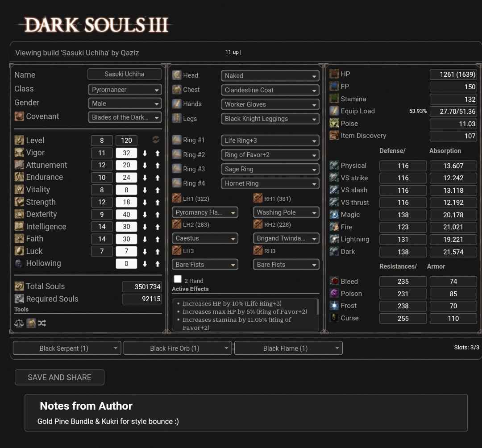Click the Equip Load percentage 53.93%
The image size is (482, 448).
click(418, 111)
